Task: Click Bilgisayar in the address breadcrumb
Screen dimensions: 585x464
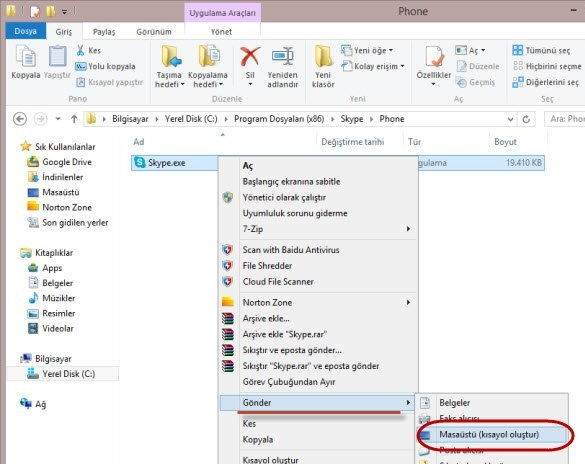Action: pos(130,119)
